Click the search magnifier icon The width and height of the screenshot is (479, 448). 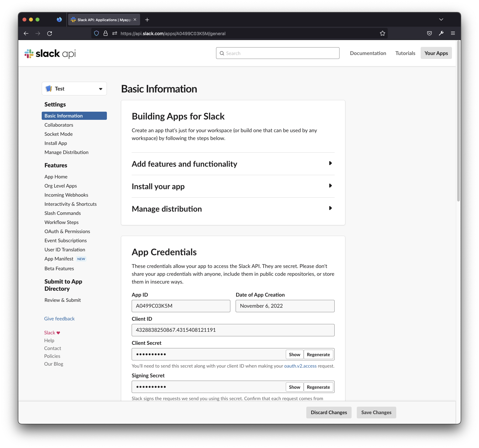(x=222, y=53)
